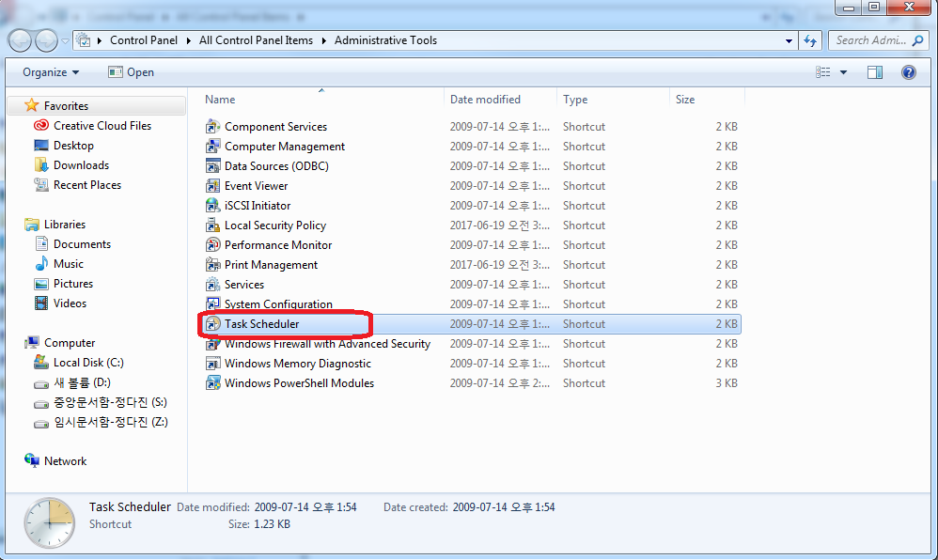This screenshot has width=938, height=560.
Task: Click the iSCSI Initiator icon
Action: [x=212, y=206]
